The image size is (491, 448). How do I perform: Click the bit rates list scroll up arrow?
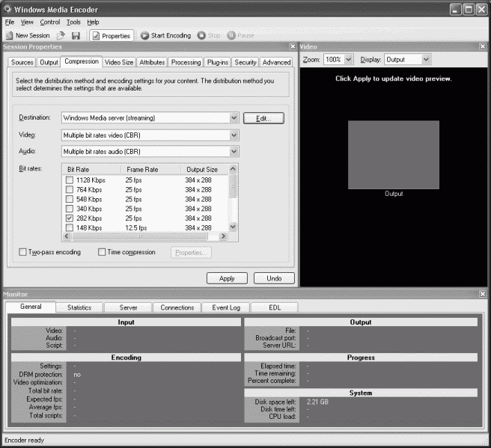pos(233,169)
